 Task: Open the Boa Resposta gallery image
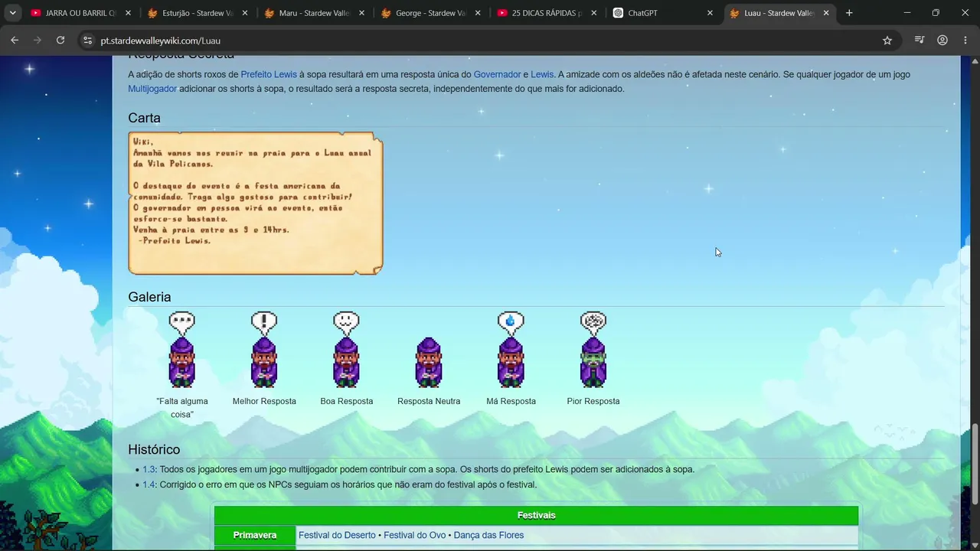pyautogui.click(x=347, y=350)
